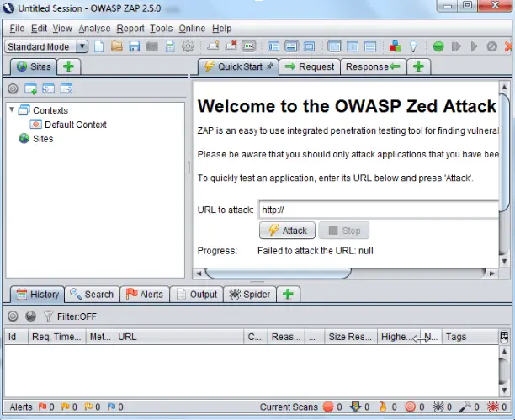Click the History table column chooser icon
The width and height of the screenshot is (515, 420).
(x=504, y=337)
